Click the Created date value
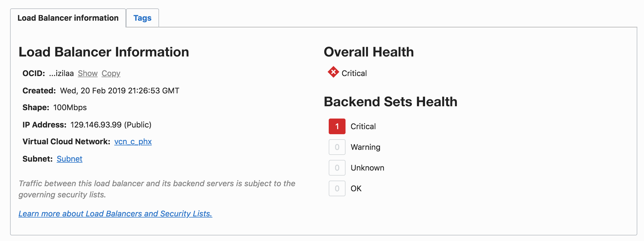Viewport: 644px width, 241px height. tap(120, 91)
